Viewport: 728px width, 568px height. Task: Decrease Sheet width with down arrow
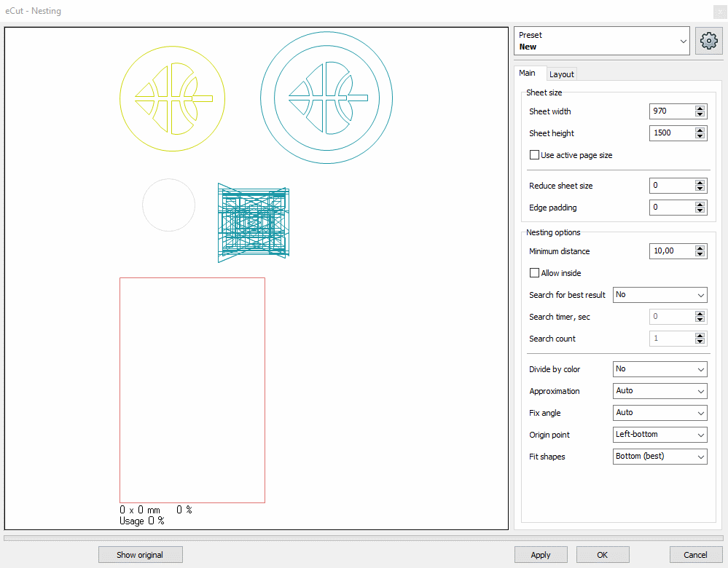(700, 114)
